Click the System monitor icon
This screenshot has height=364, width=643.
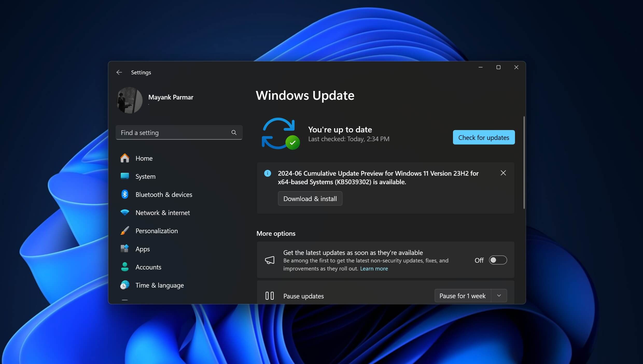125,176
